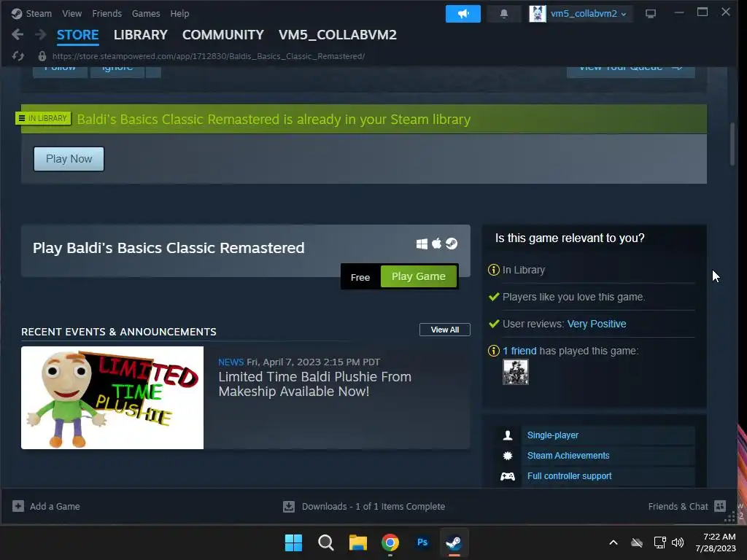
Task: Open the Help menu
Action: pos(179,14)
